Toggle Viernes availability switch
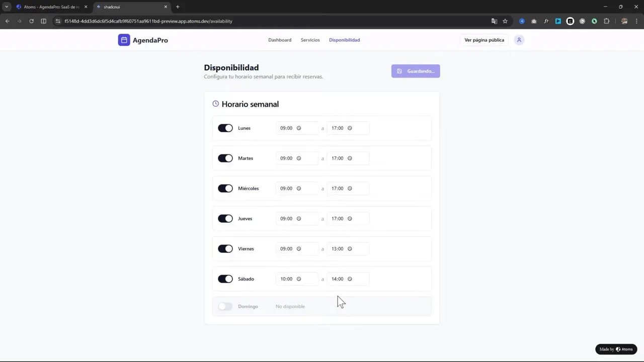This screenshot has height=362, width=644. [x=225, y=249]
